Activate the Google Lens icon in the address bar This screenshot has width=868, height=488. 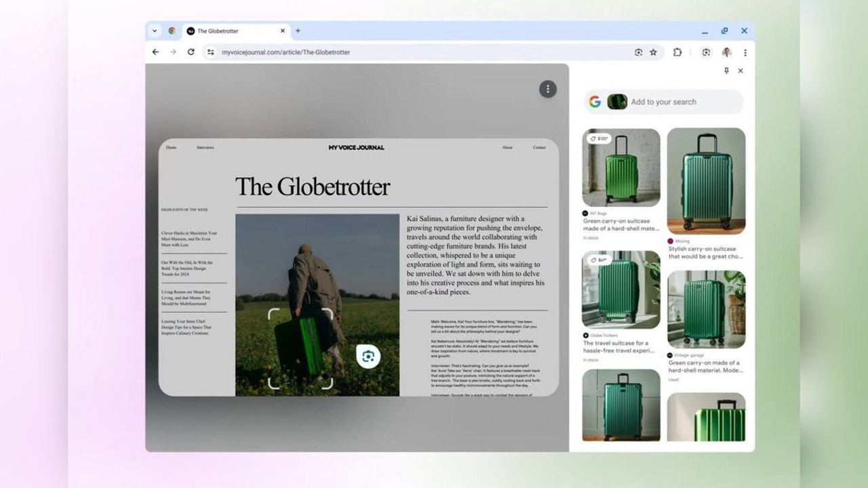(x=638, y=52)
